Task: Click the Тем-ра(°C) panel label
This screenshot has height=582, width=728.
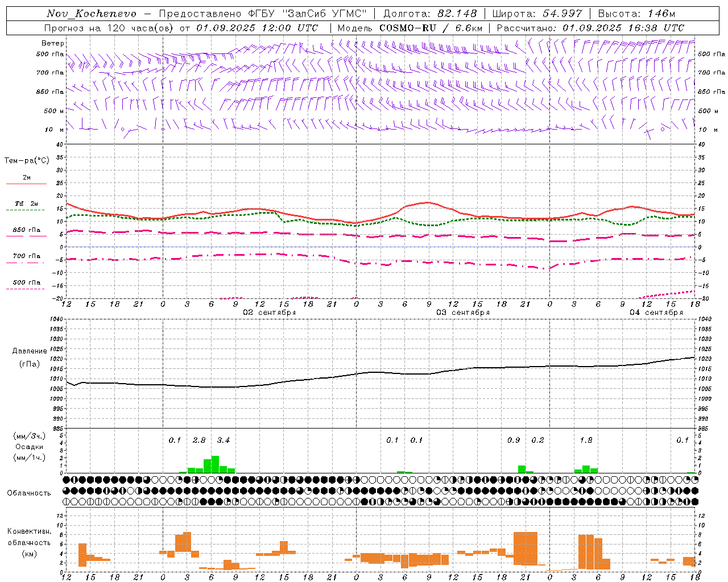Action: pyautogui.click(x=27, y=161)
